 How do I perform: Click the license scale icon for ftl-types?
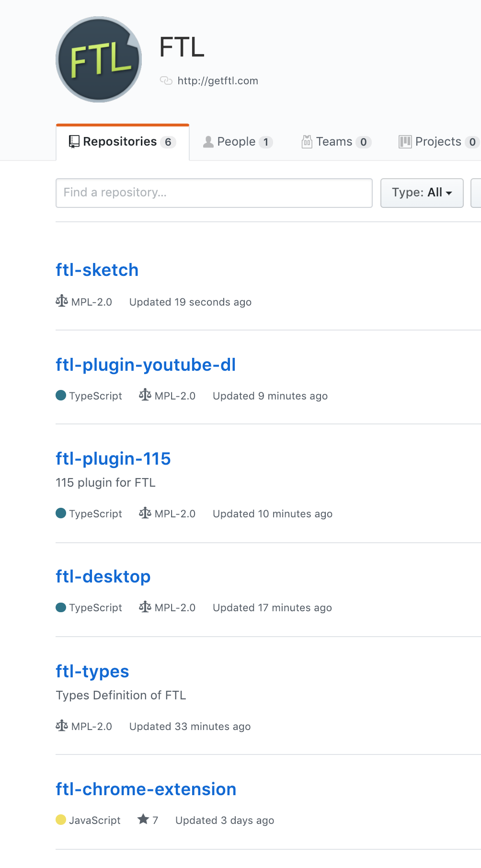[x=62, y=726]
